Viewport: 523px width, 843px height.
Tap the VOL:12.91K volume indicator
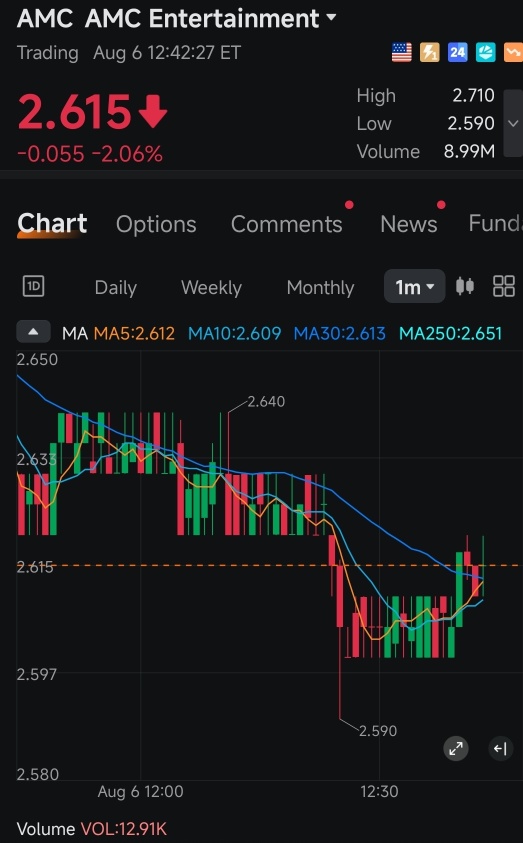click(x=124, y=828)
